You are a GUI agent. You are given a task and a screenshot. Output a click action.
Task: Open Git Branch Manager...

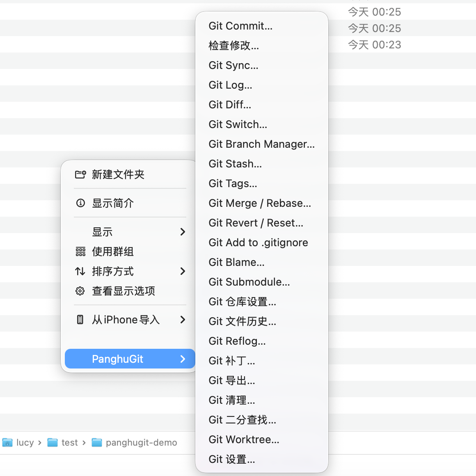click(x=262, y=144)
